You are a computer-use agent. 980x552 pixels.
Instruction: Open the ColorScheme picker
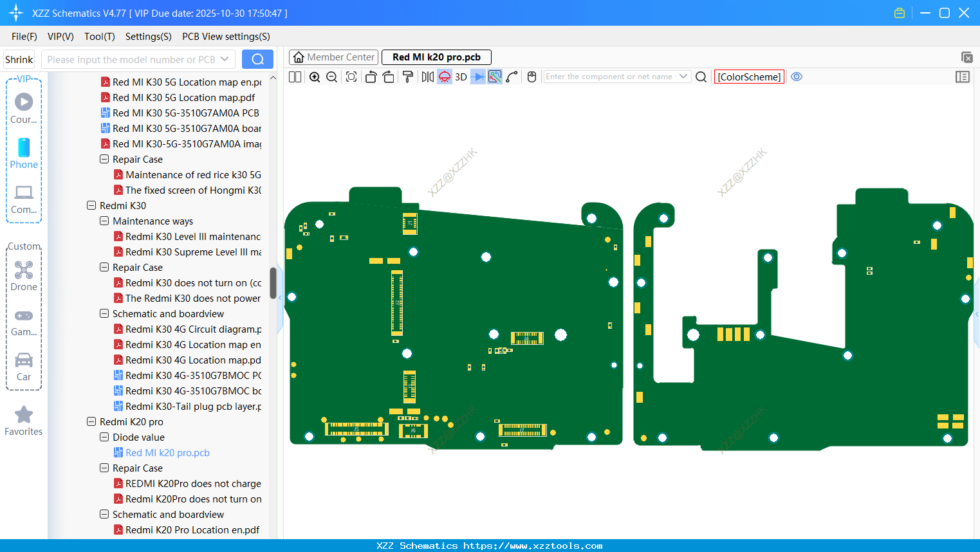click(749, 77)
